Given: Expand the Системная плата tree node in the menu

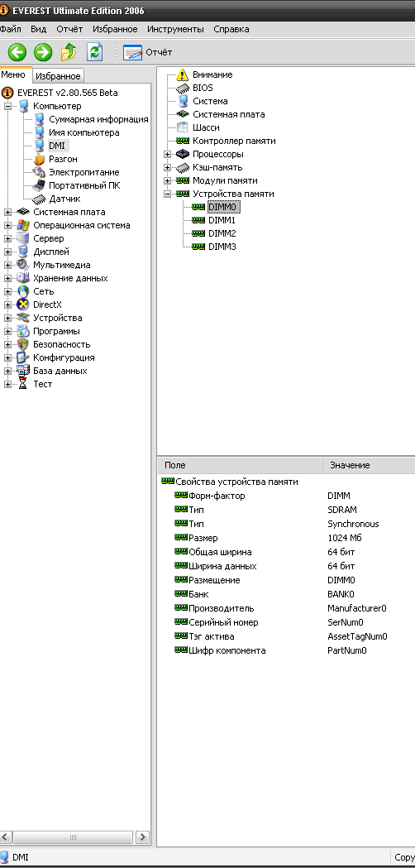Looking at the screenshot, I should click(7, 212).
